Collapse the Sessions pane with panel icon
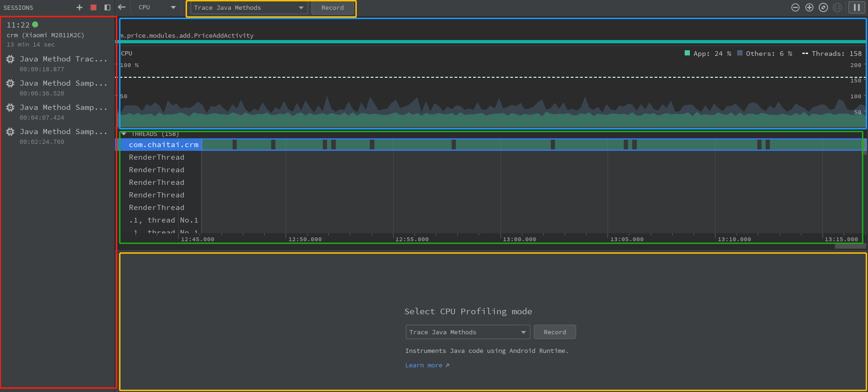This screenshot has height=392, width=868. (107, 7)
